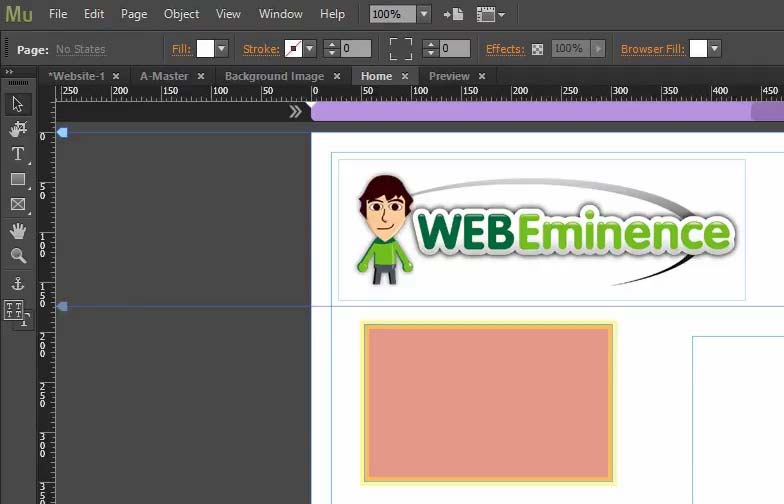Select the Selection arrow tool
The image size is (784, 504).
tap(18, 104)
